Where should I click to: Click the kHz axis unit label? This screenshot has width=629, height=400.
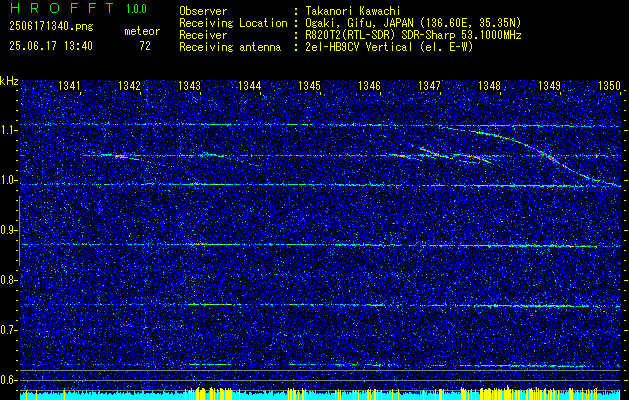(9, 81)
